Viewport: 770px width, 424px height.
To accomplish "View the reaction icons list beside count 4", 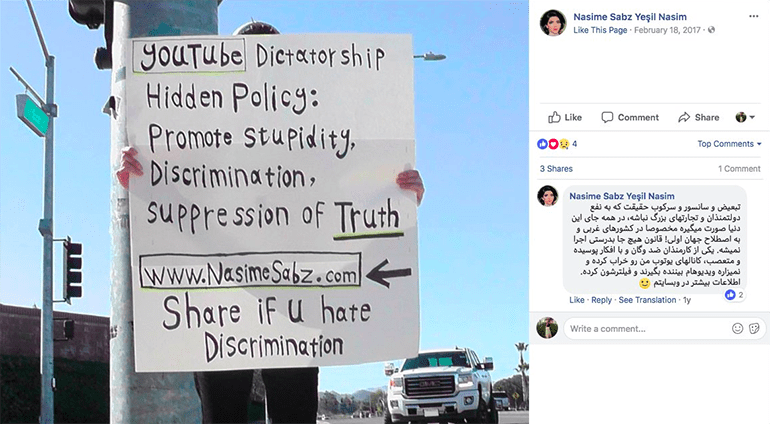I will 553,144.
